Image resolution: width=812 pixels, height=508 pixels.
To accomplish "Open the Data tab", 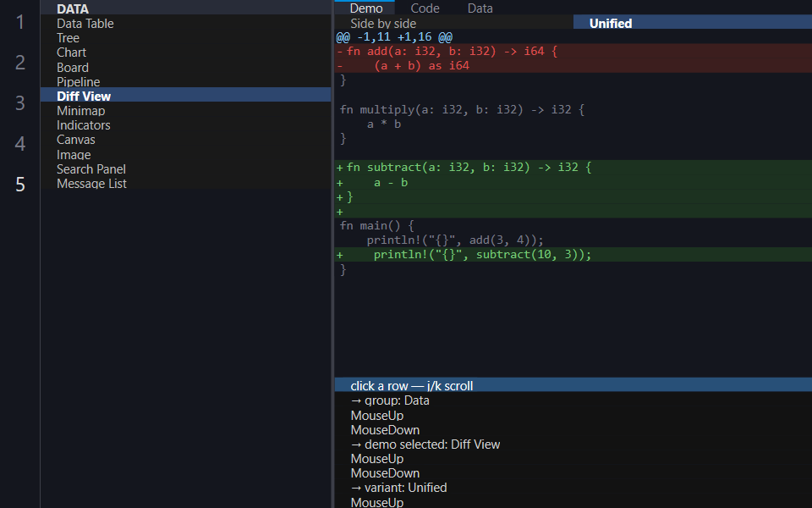I will (480, 8).
